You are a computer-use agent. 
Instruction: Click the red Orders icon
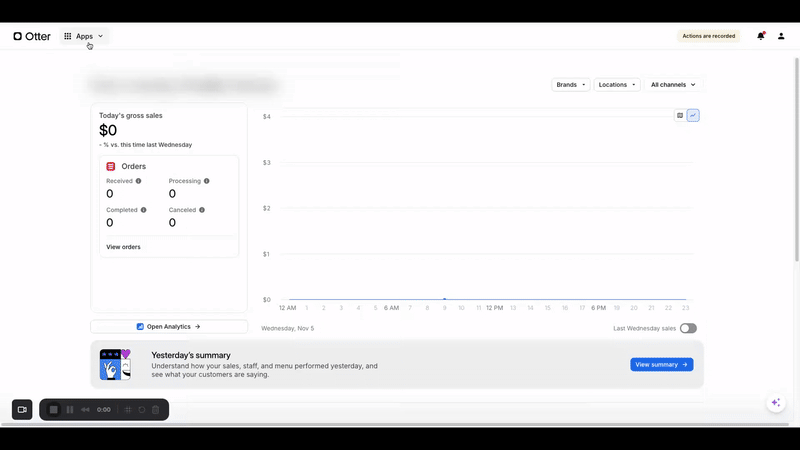tap(111, 166)
